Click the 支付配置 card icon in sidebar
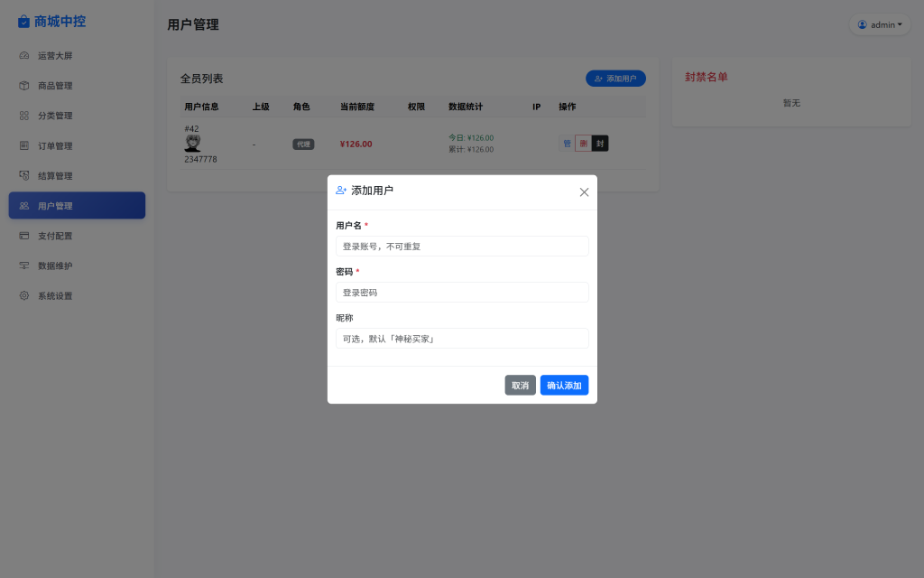Screen dimensions: 924x578 (23, 235)
